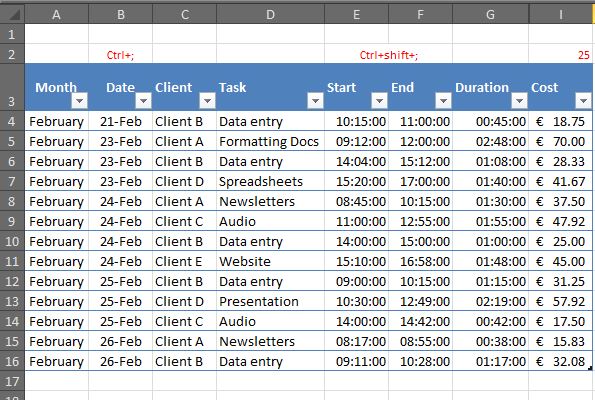Viewport: 595px width, 400px height.
Task: Open the Start column filter dropdown
Action: coord(379,101)
